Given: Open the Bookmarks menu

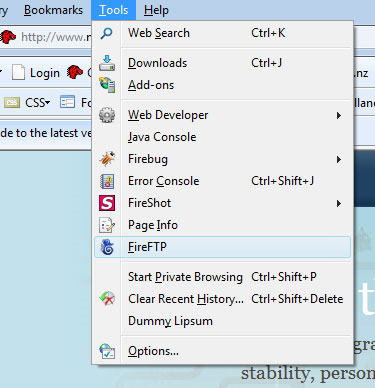Looking at the screenshot, I should (53, 10).
